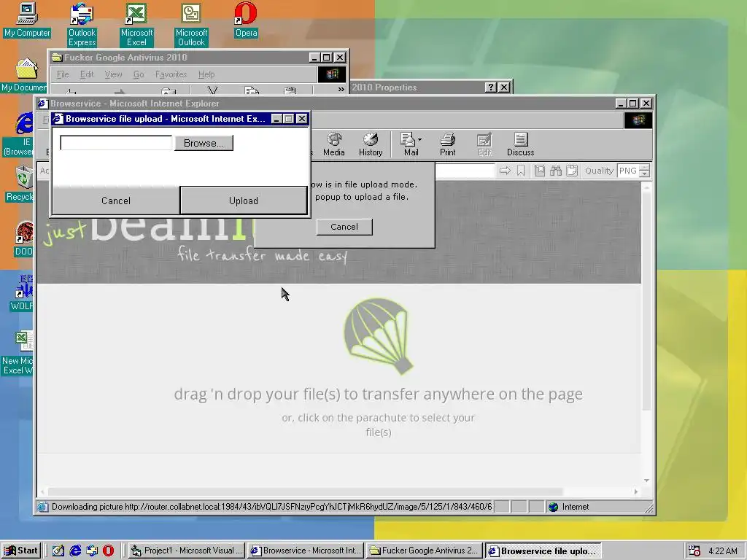Click the address bar text field
The image size is (747, 560).
pos(465,171)
